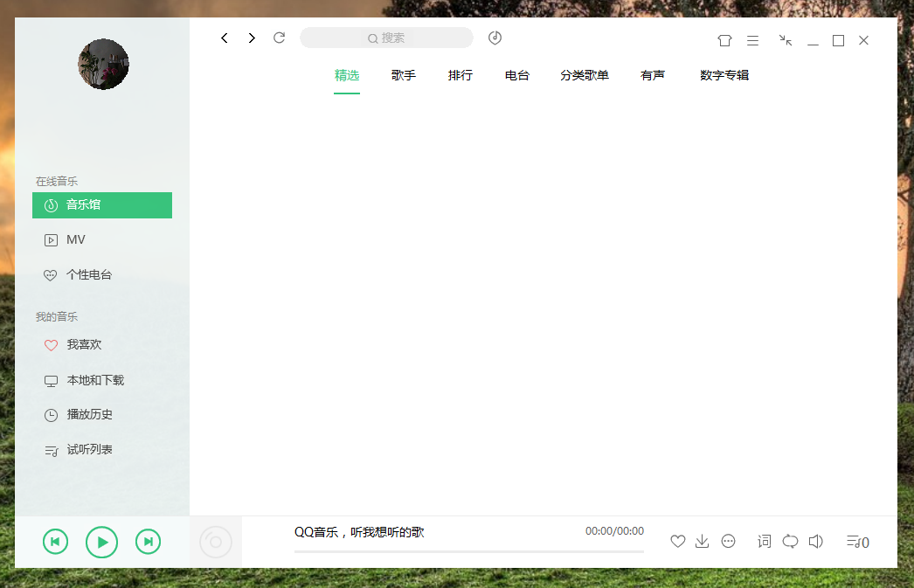Skip to the next track
Viewport: 914px width, 588px height.
pos(148,542)
